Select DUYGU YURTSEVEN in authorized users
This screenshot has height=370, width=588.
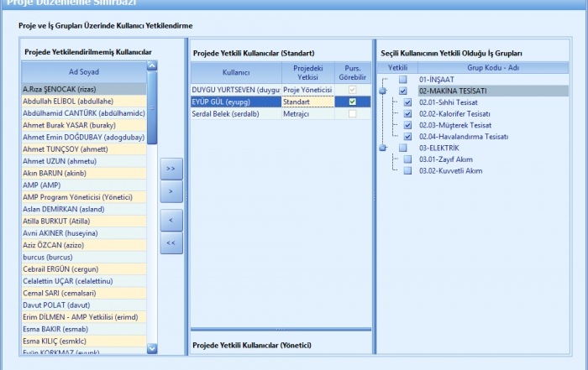coord(235,90)
